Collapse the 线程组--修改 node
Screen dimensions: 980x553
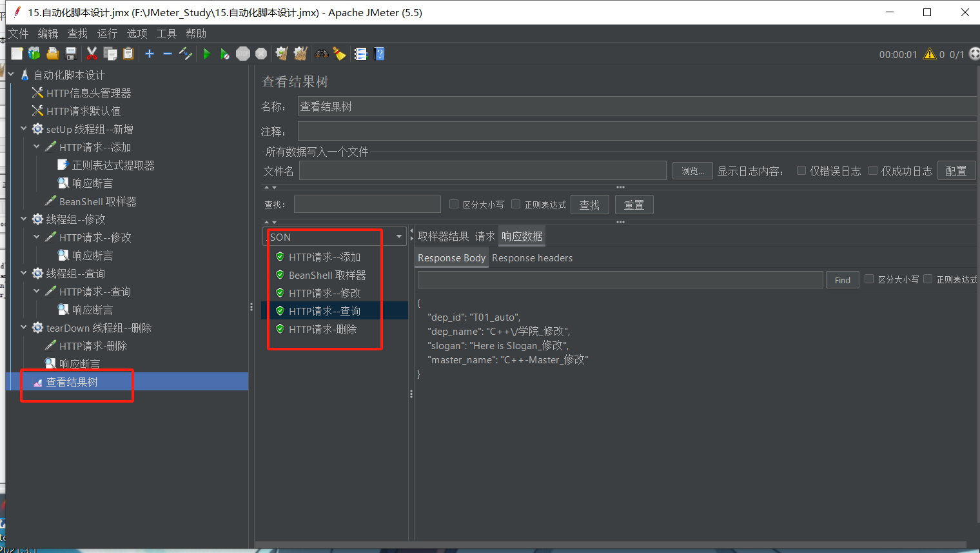tap(24, 219)
